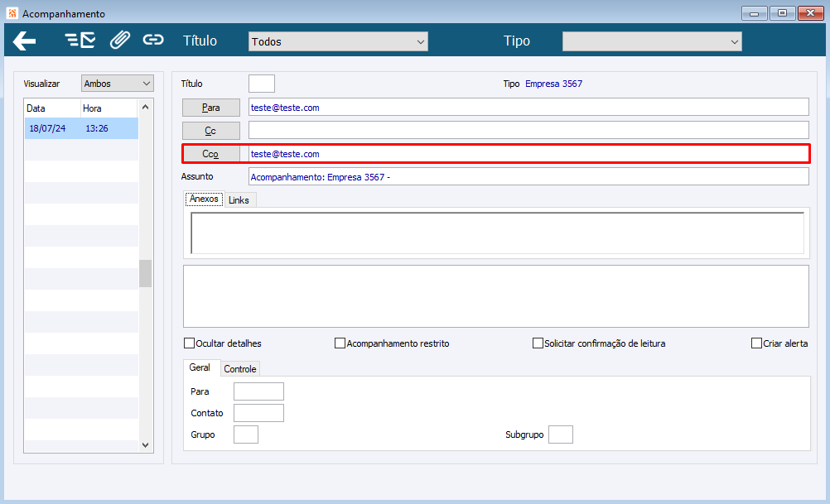830x504 pixels.
Task: Click the Acompanhamento window app icon
Action: click(12, 13)
